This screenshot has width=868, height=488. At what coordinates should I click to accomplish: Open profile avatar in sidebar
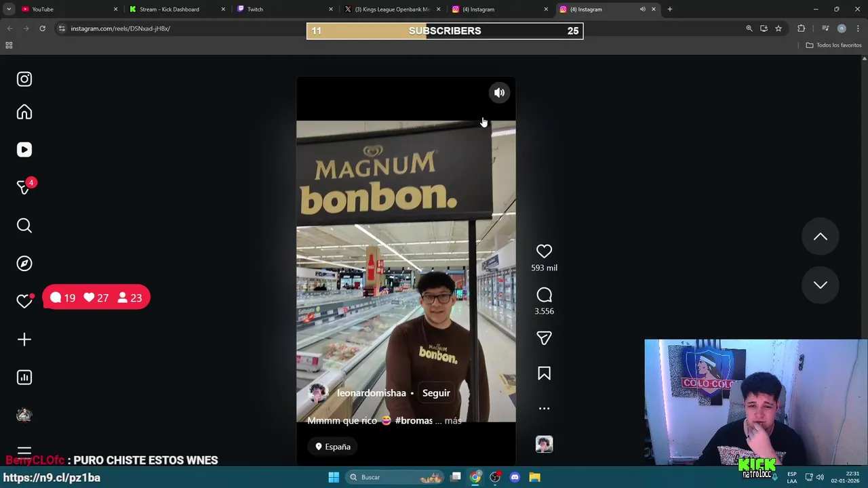click(24, 415)
